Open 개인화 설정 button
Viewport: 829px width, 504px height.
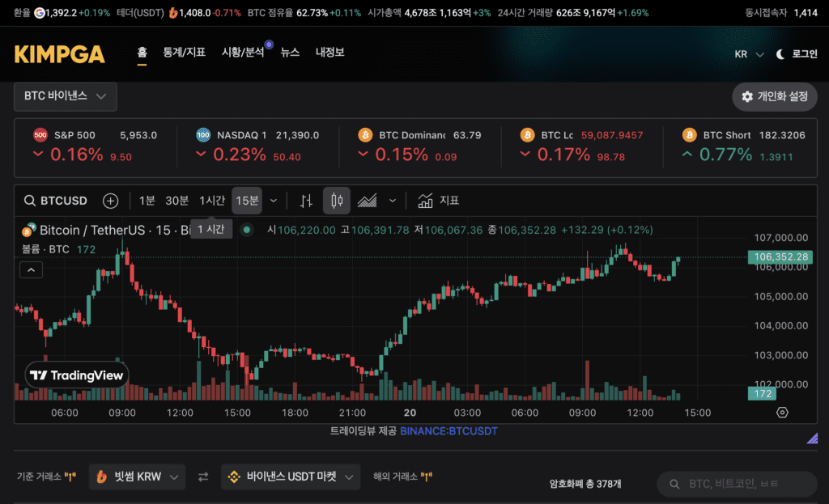click(x=775, y=97)
